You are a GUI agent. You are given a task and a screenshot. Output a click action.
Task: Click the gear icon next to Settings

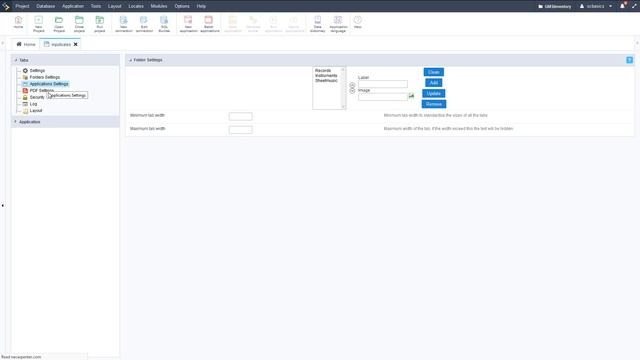pyautogui.click(x=25, y=71)
